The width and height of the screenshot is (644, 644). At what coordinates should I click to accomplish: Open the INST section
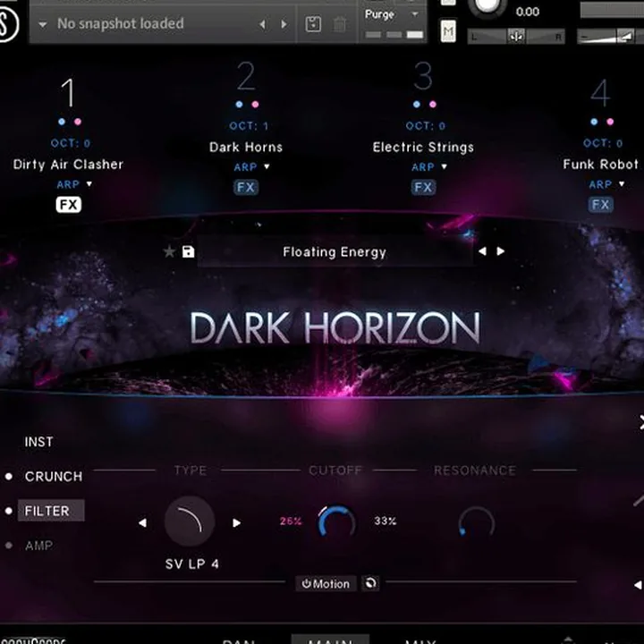pos(39,442)
